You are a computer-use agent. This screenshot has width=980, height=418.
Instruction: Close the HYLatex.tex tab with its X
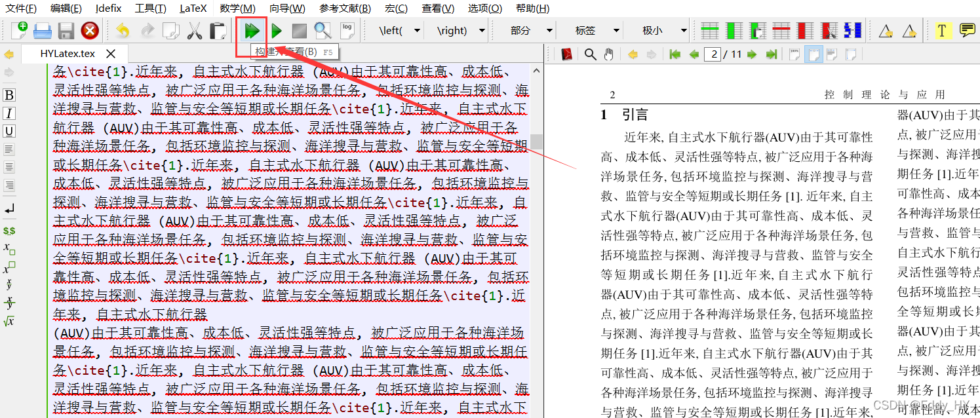(x=111, y=54)
